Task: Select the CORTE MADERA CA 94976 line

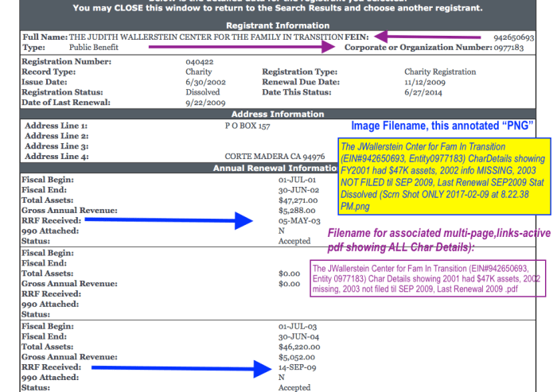Action: pos(275,157)
